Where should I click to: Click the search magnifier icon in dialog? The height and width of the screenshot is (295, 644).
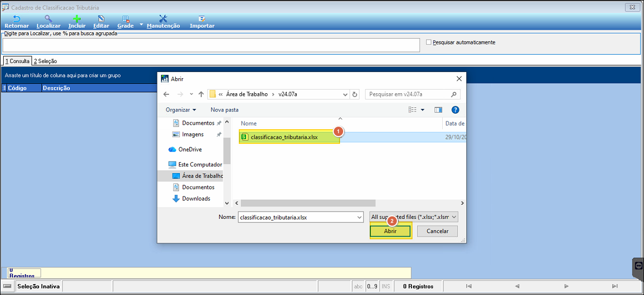click(x=454, y=94)
